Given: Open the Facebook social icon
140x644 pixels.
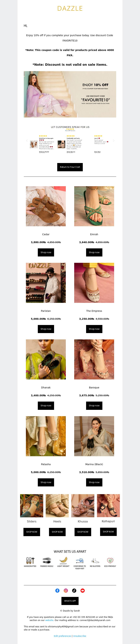Looking at the screenshot, I should pyautogui.click(x=57, y=590).
